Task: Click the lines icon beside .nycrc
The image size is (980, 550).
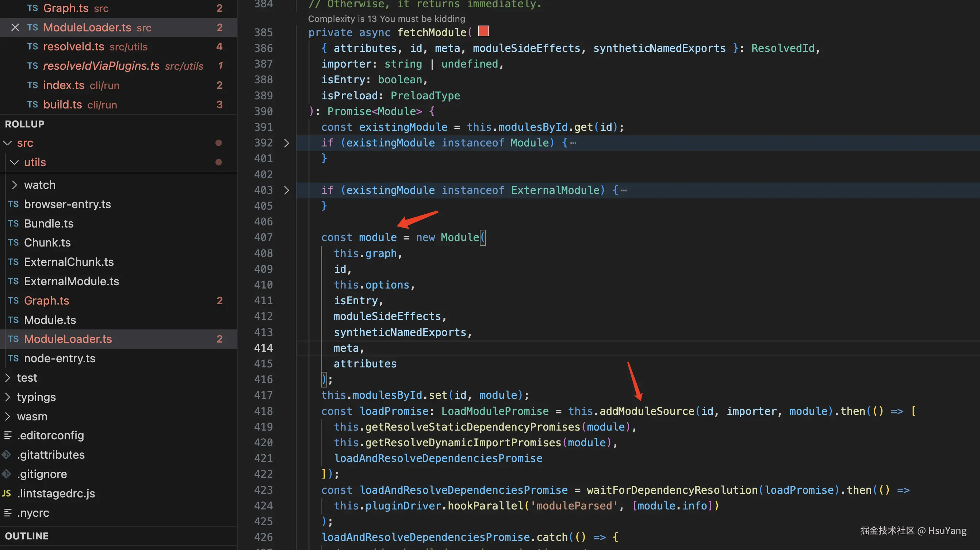Action: (8, 513)
